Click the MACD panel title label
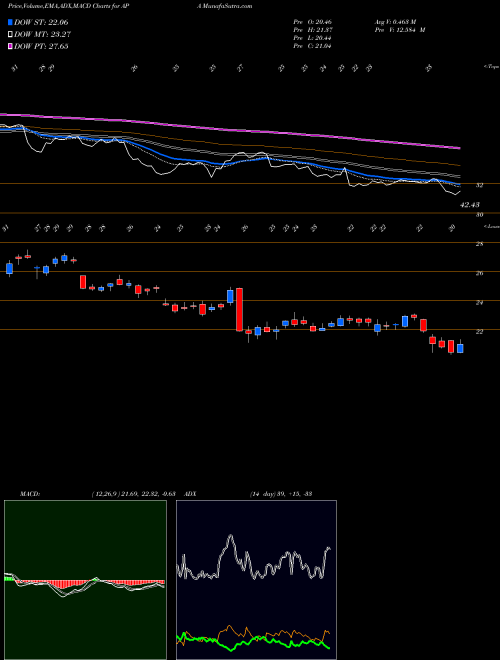This screenshot has height=660, width=500. [29, 494]
